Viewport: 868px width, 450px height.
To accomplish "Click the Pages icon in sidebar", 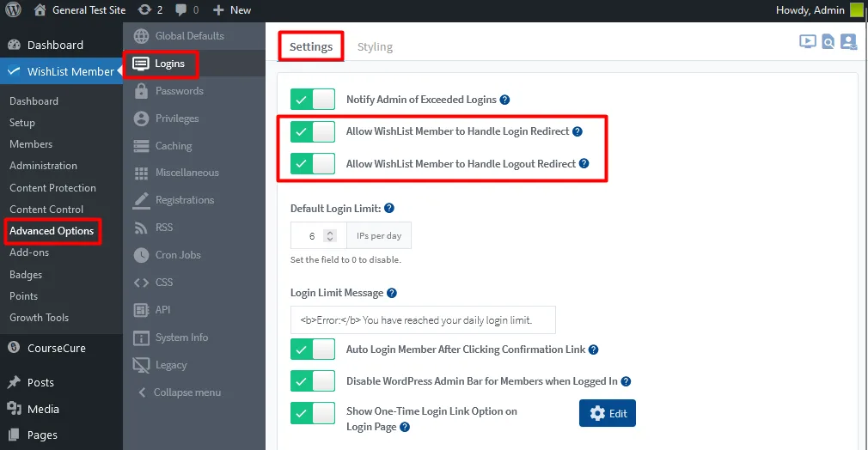I will (14, 435).
